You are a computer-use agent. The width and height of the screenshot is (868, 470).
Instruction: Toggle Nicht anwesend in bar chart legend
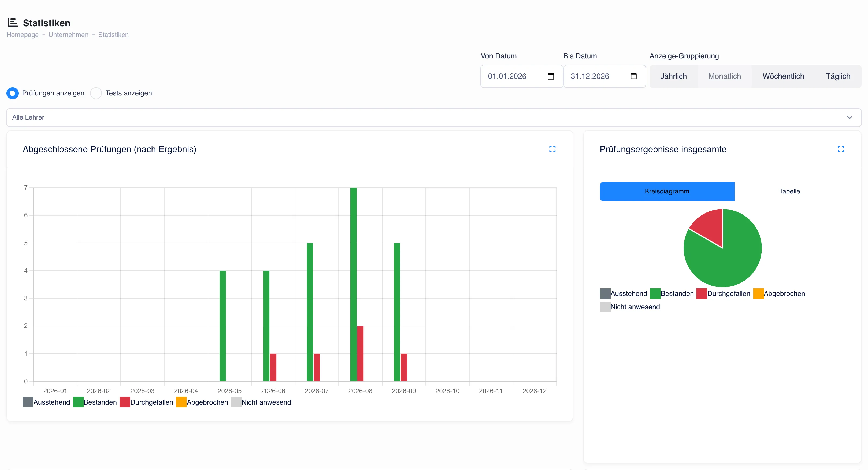coord(261,402)
